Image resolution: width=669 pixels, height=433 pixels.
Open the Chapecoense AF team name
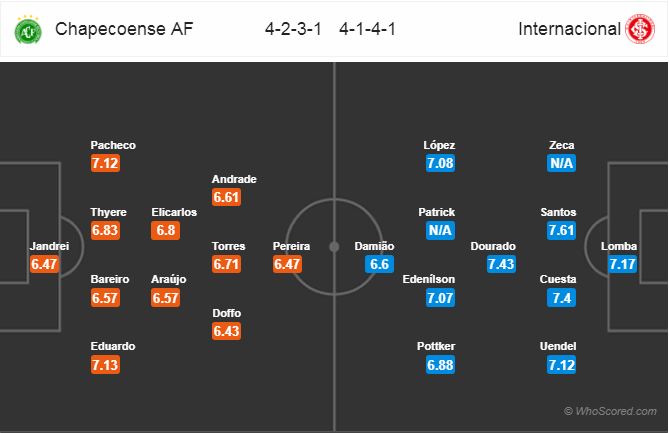(125, 30)
